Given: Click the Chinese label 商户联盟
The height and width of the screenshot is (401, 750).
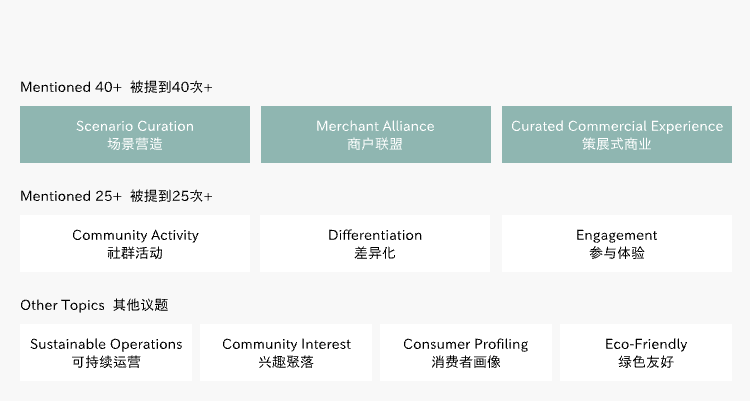Looking at the screenshot, I should 375,144.
